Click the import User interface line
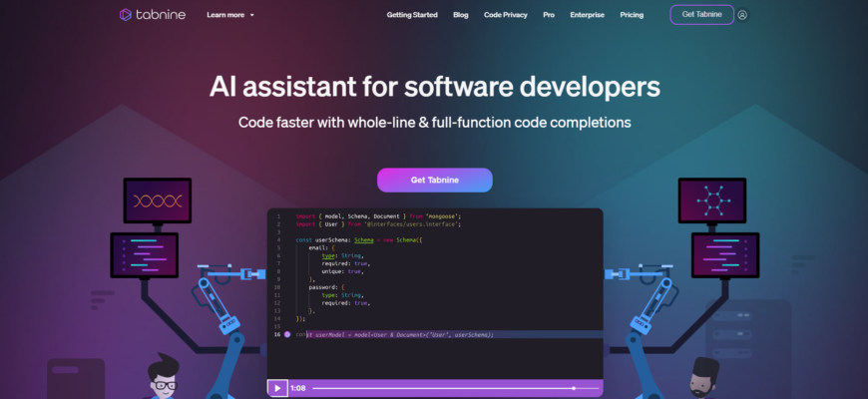 378,224
